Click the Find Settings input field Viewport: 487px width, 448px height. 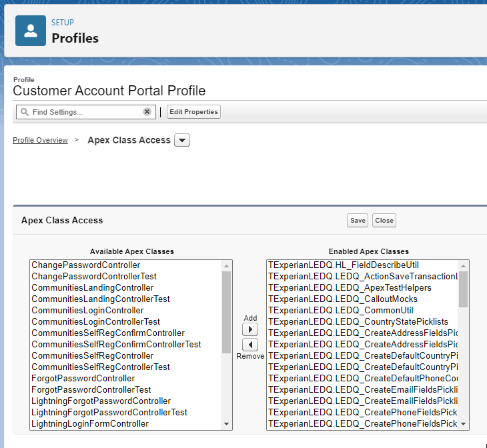pos(86,112)
